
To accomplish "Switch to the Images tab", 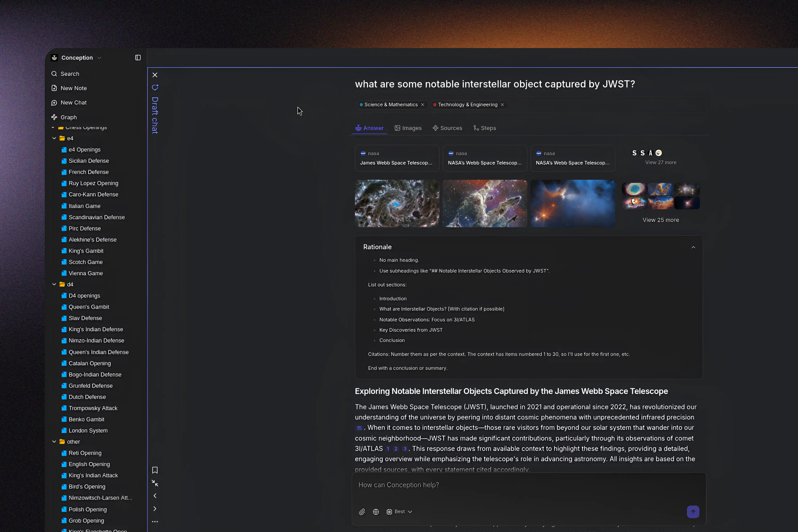I will pyautogui.click(x=408, y=128).
